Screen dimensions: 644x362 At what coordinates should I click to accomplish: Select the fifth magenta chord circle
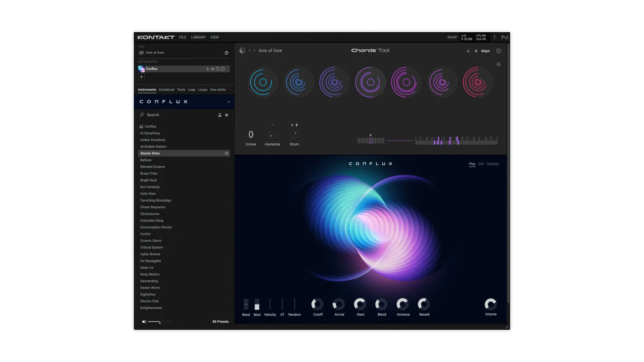click(406, 82)
